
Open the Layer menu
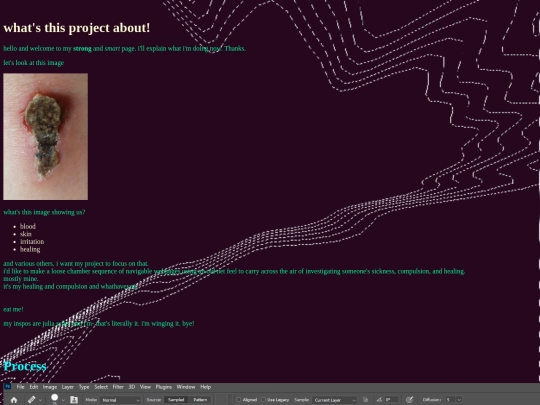point(68,387)
